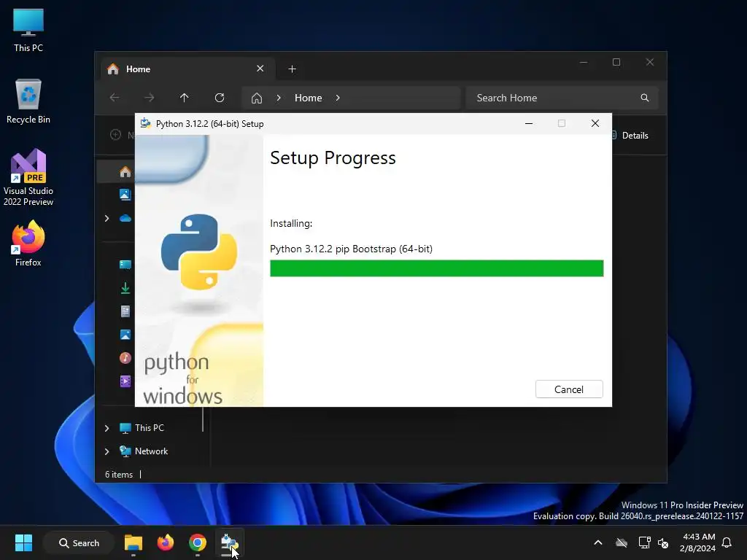Image resolution: width=747 pixels, height=560 pixels.
Task: Select Network in the navigation pane
Action: [x=151, y=451]
